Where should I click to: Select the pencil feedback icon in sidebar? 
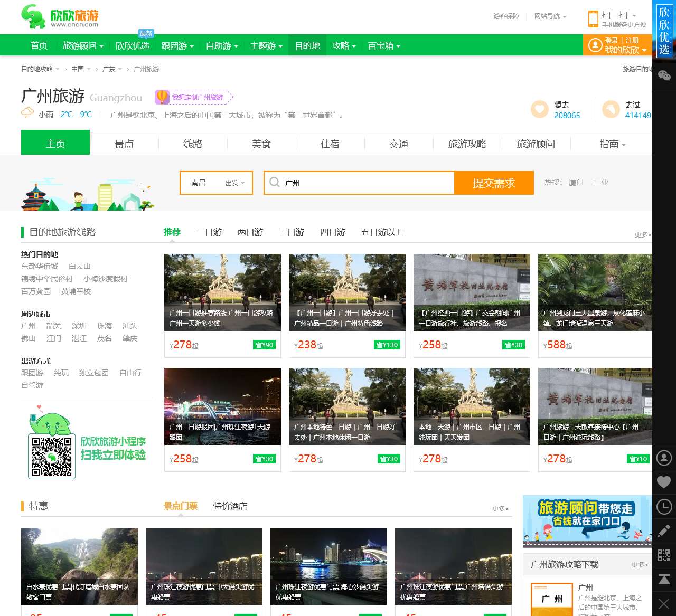point(664,530)
